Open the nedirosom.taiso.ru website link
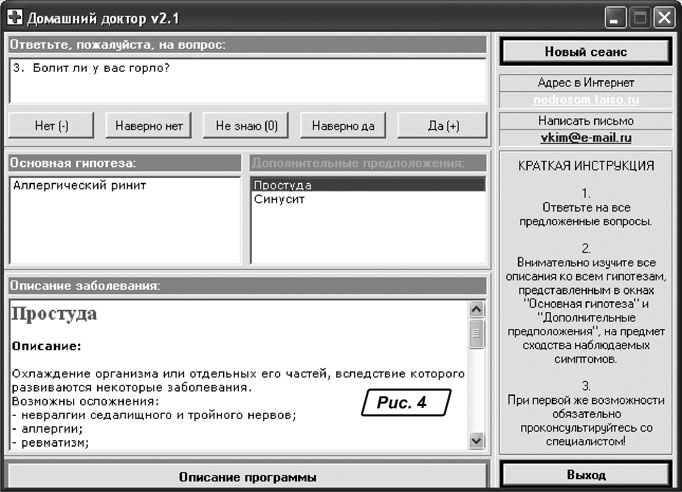 click(585, 101)
